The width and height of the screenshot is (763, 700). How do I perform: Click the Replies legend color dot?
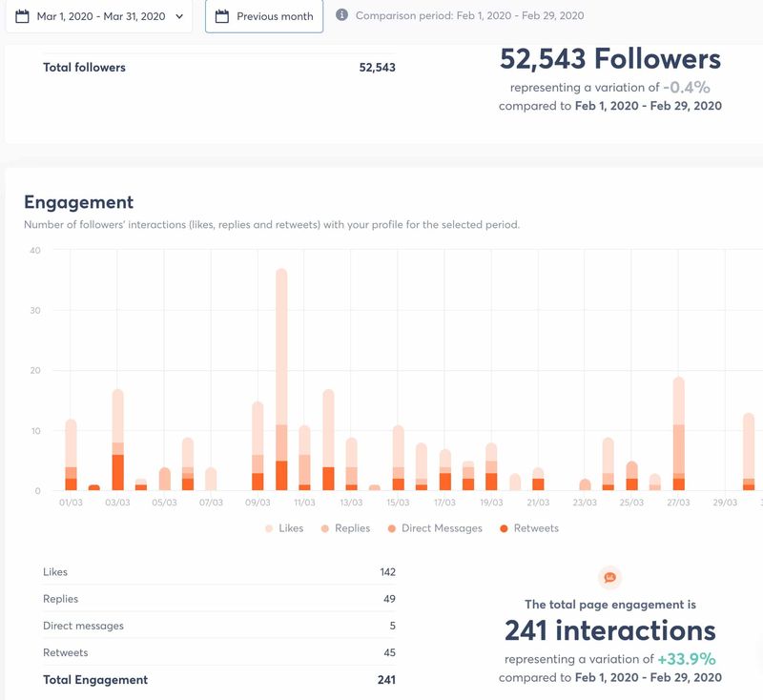tap(325, 528)
